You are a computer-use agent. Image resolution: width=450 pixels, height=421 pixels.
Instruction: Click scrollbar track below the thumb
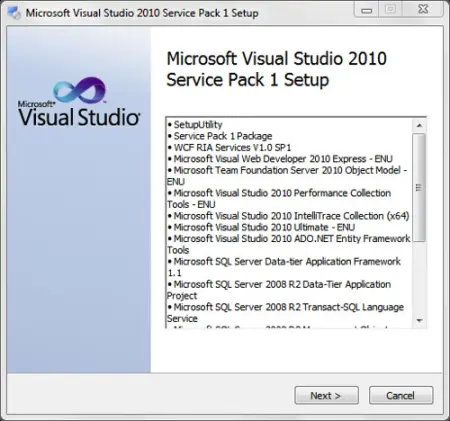point(419,277)
